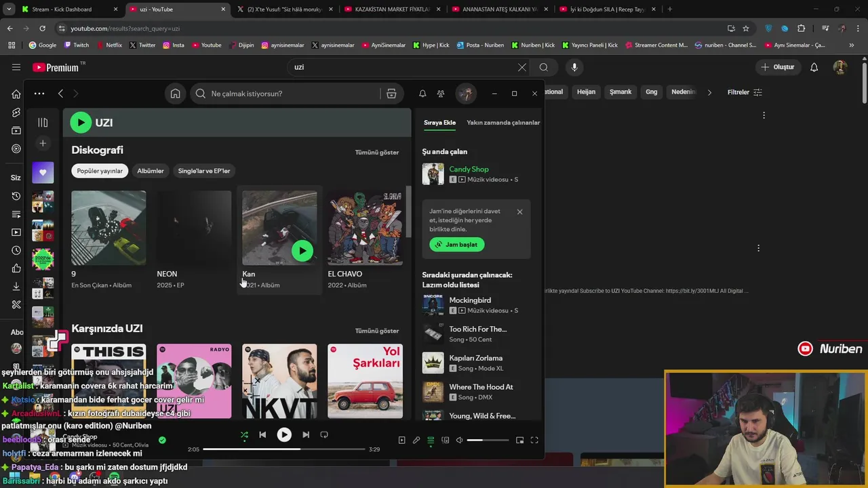Image resolution: width=868 pixels, height=488 pixels.
Task: Create new playlist plus button in Spotify
Action: pyautogui.click(x=43, y=143)
